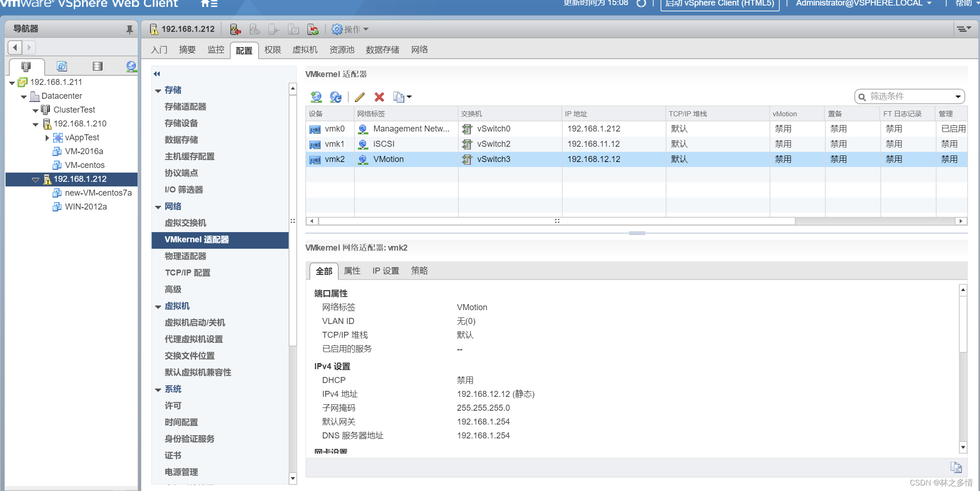Viewport: 980px width, 491px height.
Task: Click the host toolbar rescan/refresh icon
Action: tap(313, 30)
